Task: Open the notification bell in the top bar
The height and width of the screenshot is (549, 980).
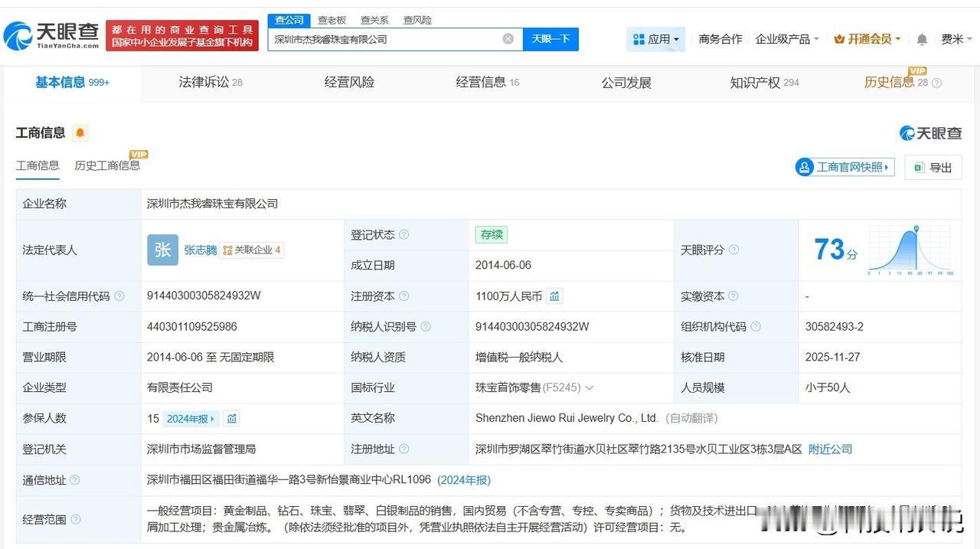Action: [921, 38]
